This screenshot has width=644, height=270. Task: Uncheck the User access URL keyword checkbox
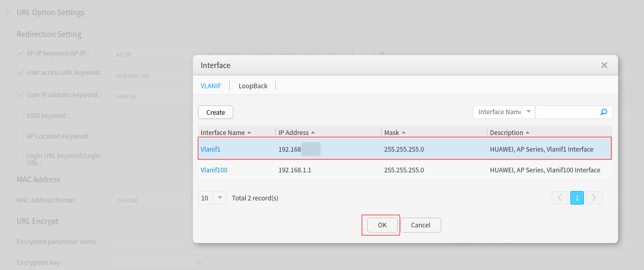20,73
